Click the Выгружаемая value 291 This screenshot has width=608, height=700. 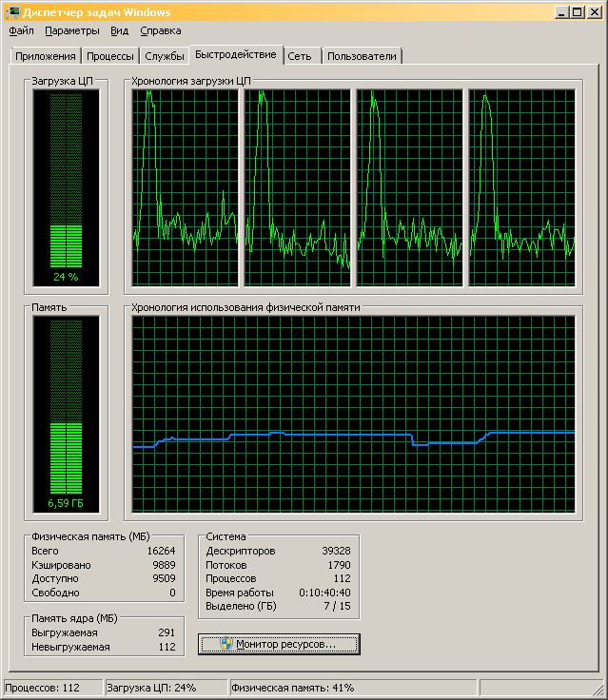click(167, 632)
